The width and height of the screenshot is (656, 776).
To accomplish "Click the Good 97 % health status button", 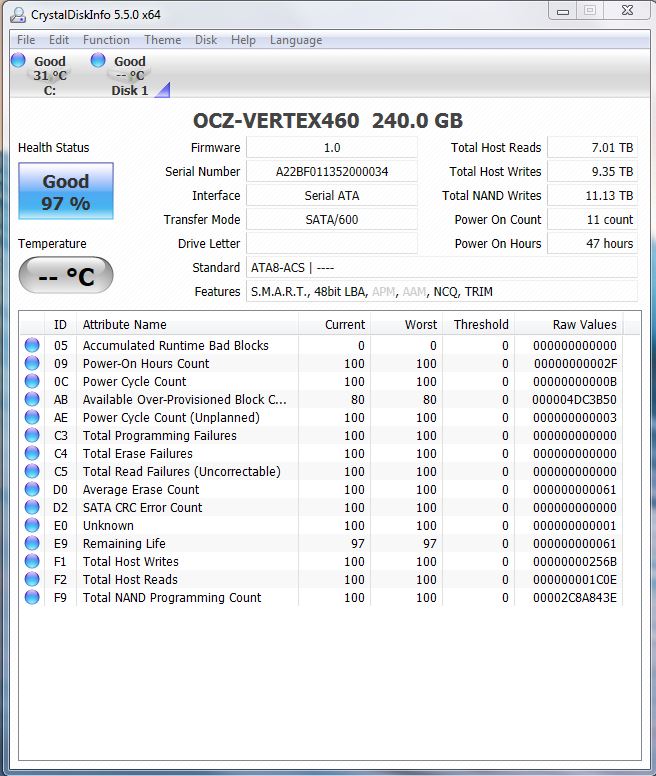I will 66,192.
